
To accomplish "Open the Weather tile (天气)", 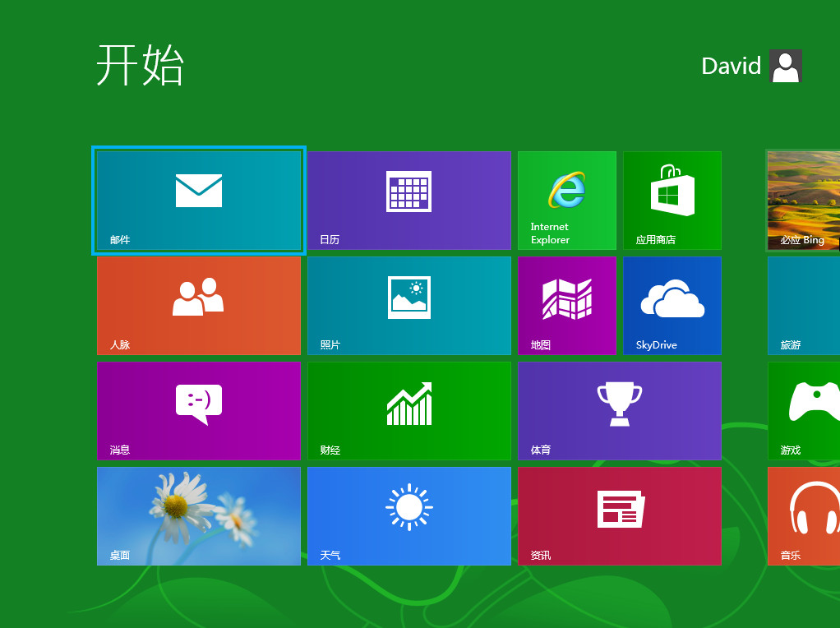I will [409, 516].
